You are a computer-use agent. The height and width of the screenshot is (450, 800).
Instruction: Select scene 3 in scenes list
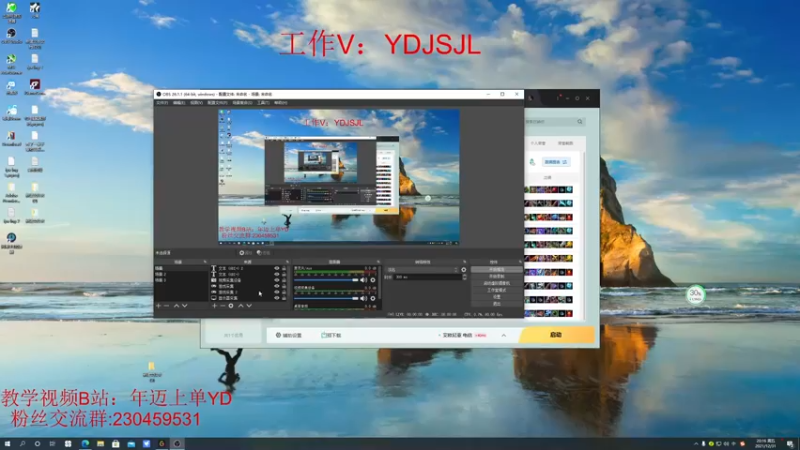[x=181, y=280]
